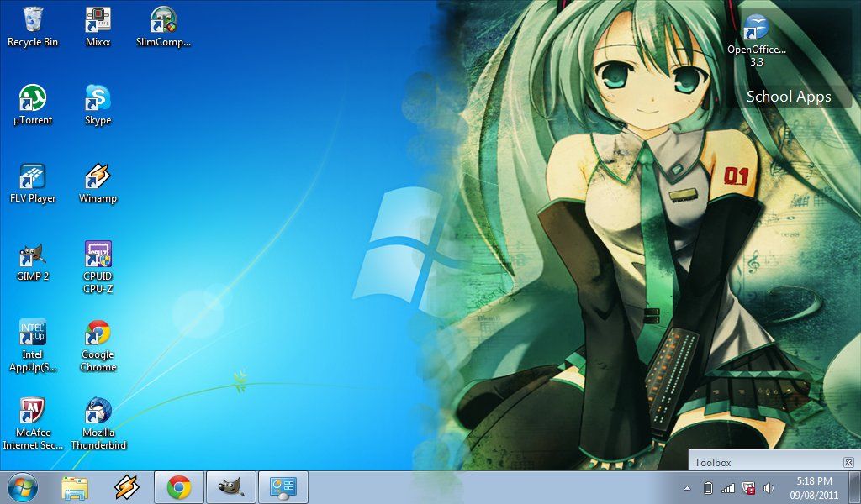Viewport: 861px width, 504px height.
Task: Select the µTorrent desktop icon
Action: click(33, 105)
